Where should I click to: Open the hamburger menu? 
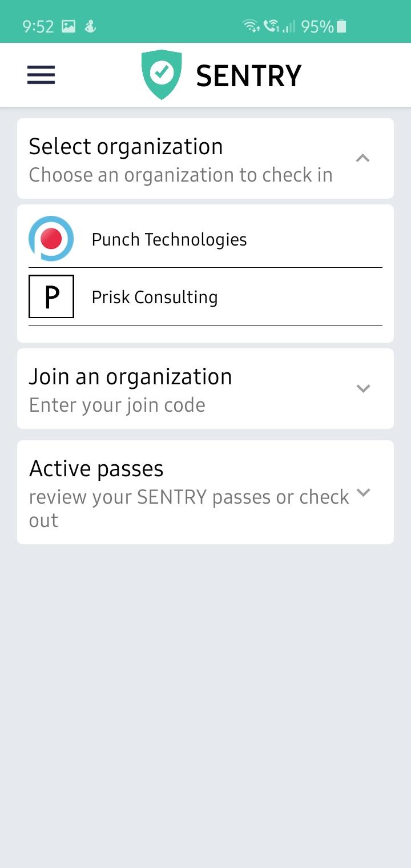pyautogui.click(x=41, y=75)
